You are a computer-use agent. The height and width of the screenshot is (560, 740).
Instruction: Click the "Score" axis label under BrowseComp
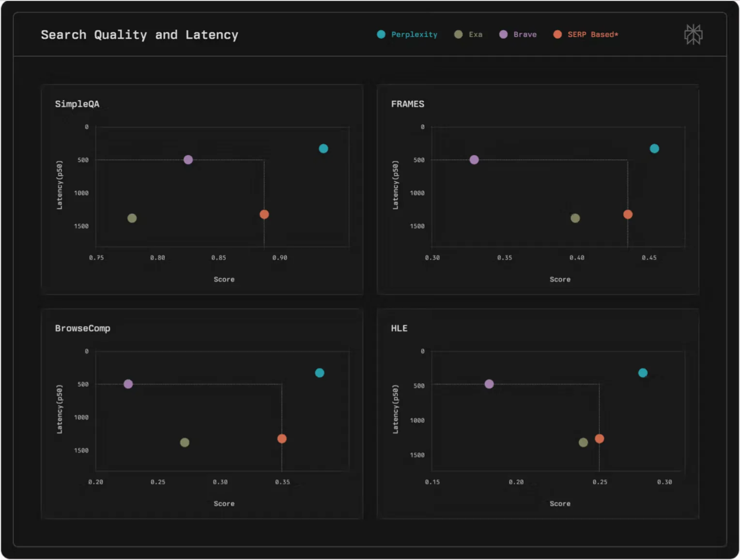click(224, 504)
